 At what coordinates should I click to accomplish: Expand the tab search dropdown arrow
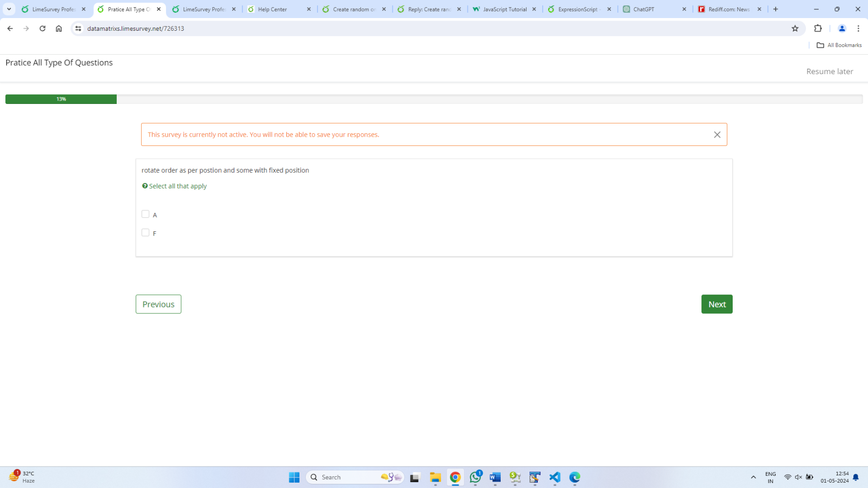[x=9, y=9]
